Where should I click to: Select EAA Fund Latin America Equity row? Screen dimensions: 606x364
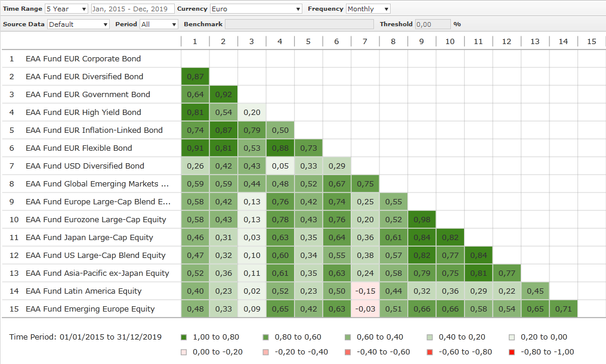coord(83,291)
